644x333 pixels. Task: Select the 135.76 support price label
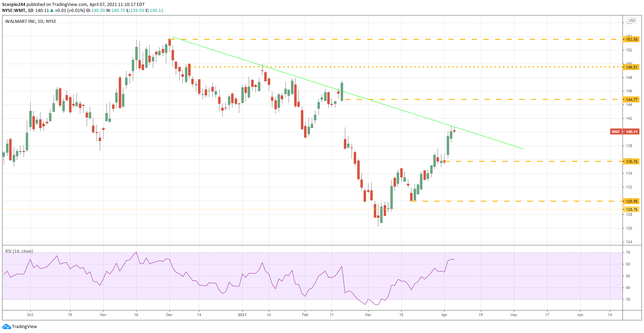pyautogui.click(x=632, y=162)
